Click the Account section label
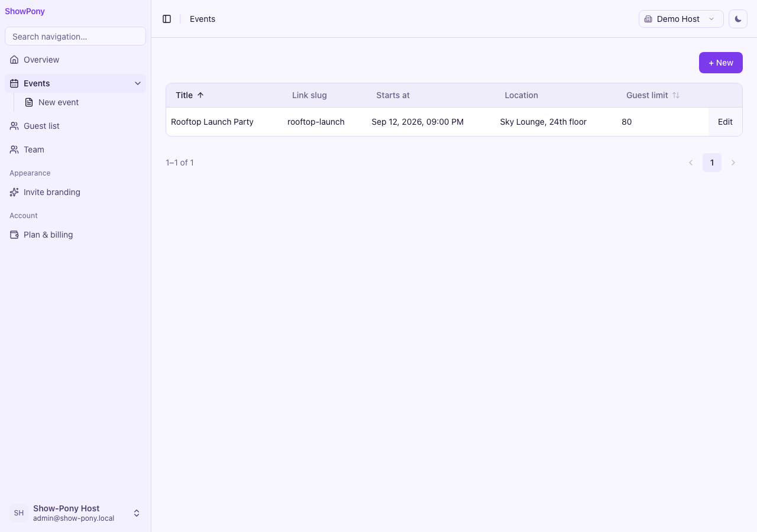The height and width of the screenshot is (532, 757). click(24, 216)
